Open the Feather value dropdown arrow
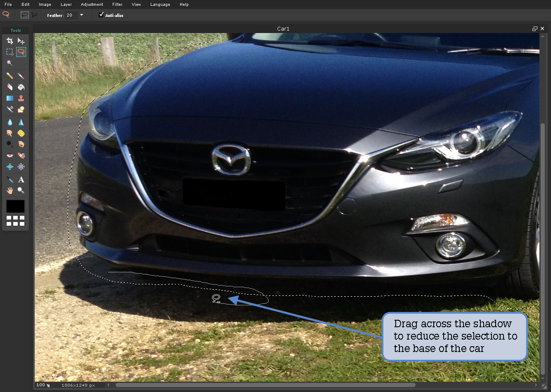Viewport: 551px width, 392px height. click(x=81, y=15)
